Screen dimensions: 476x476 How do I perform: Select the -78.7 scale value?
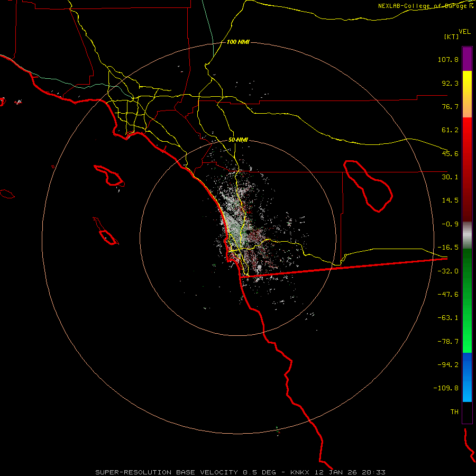pos(448,342)
